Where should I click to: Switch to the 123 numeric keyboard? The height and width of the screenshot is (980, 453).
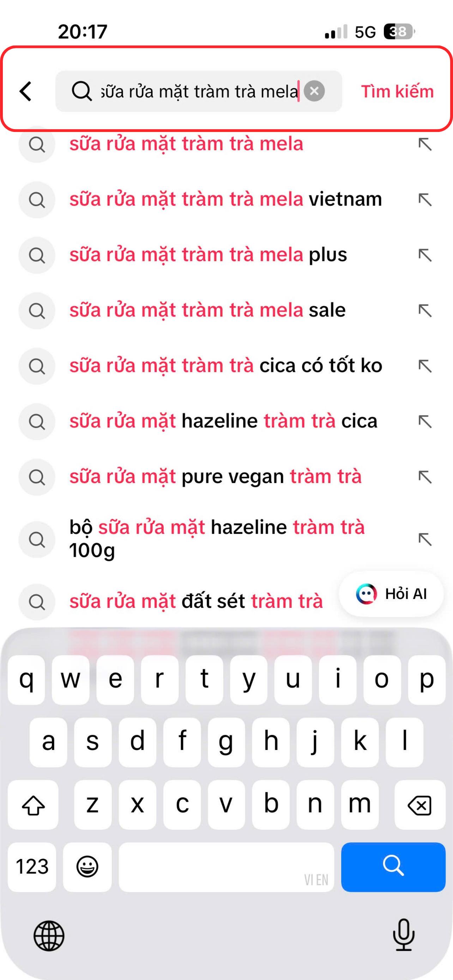[32, 867]
